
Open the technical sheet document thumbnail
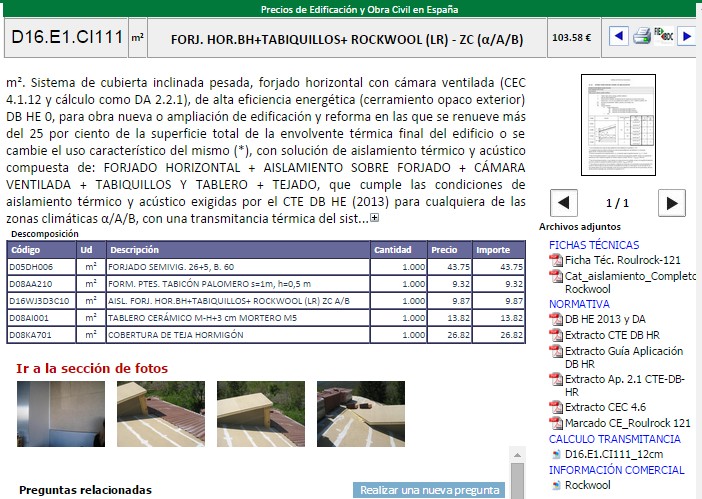tap(618, 125)
